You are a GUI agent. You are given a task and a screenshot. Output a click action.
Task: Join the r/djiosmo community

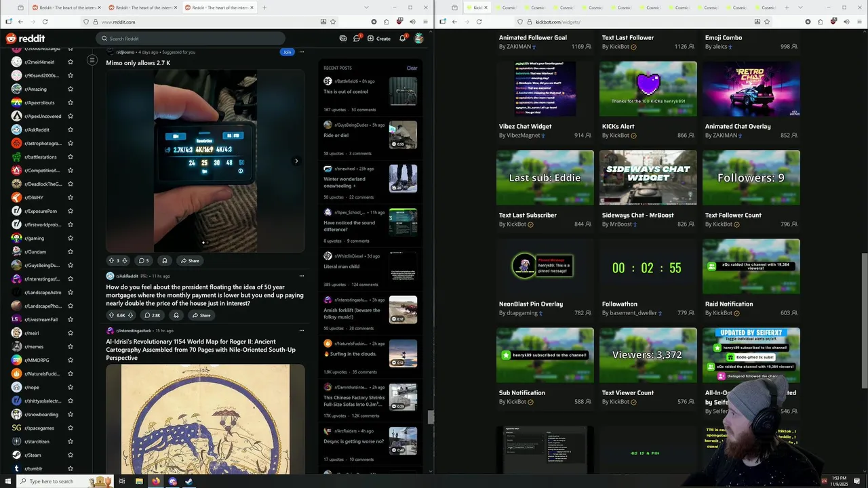287,52
